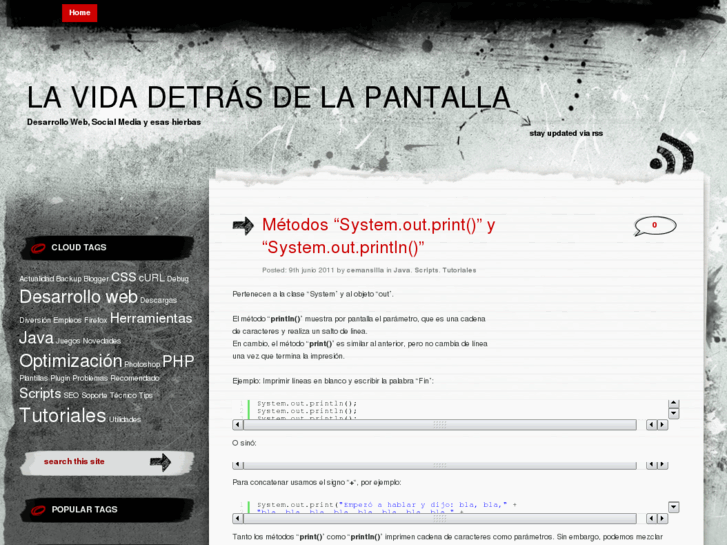Open 'Scripts' category in post metadata
Screen dimensions: 727x545
point(426,270)
